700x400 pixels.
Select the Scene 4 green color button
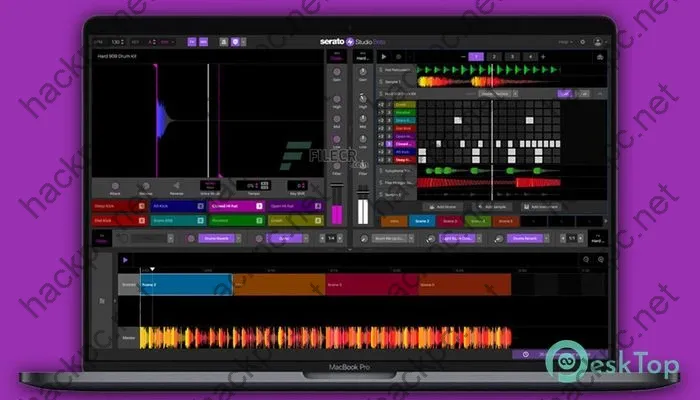478,221
